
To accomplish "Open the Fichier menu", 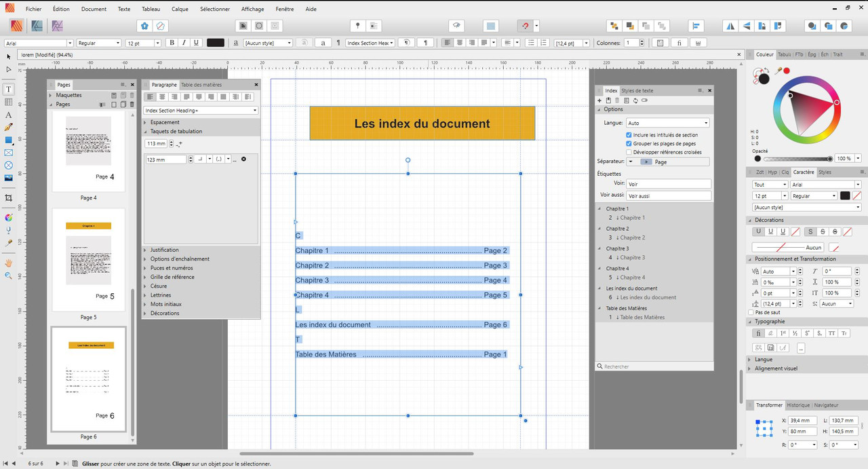I will pos(33,10).
